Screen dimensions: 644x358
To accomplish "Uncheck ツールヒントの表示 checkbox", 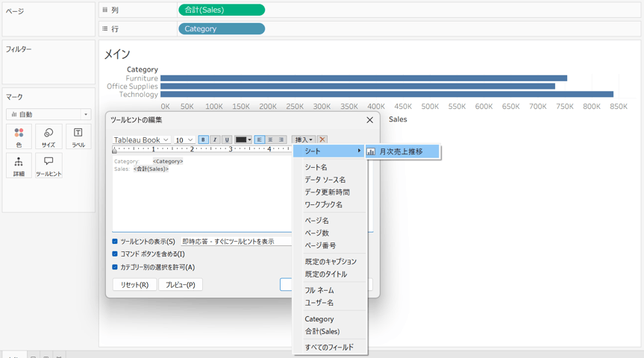I will (x=115, y=242).
